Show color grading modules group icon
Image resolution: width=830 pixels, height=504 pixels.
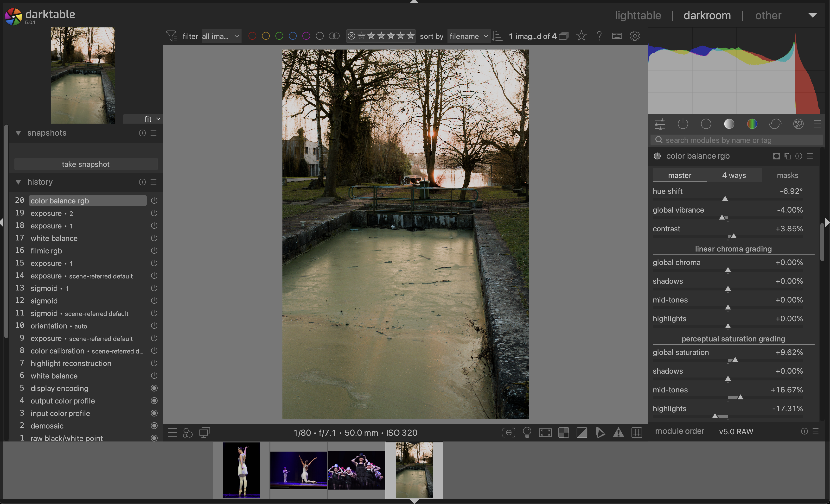(752, 124)
